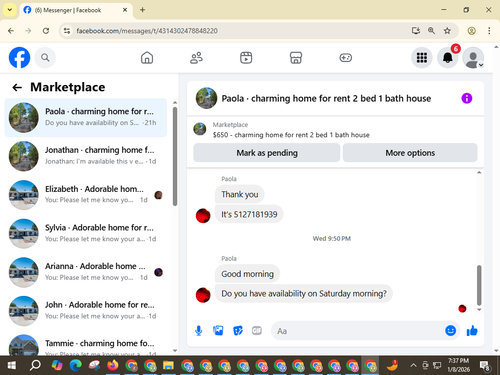The image size is (500, 375).
Task: Open Windows taskbar search
Action: tap(35, 366)
